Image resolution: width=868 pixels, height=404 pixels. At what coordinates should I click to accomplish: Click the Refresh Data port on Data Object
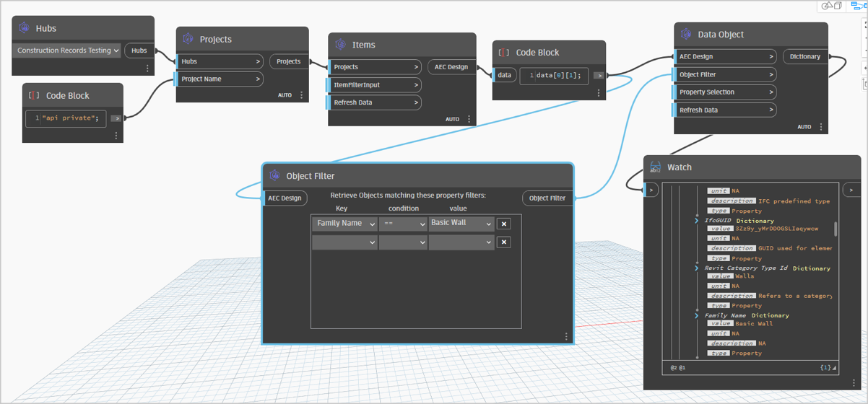726,110
